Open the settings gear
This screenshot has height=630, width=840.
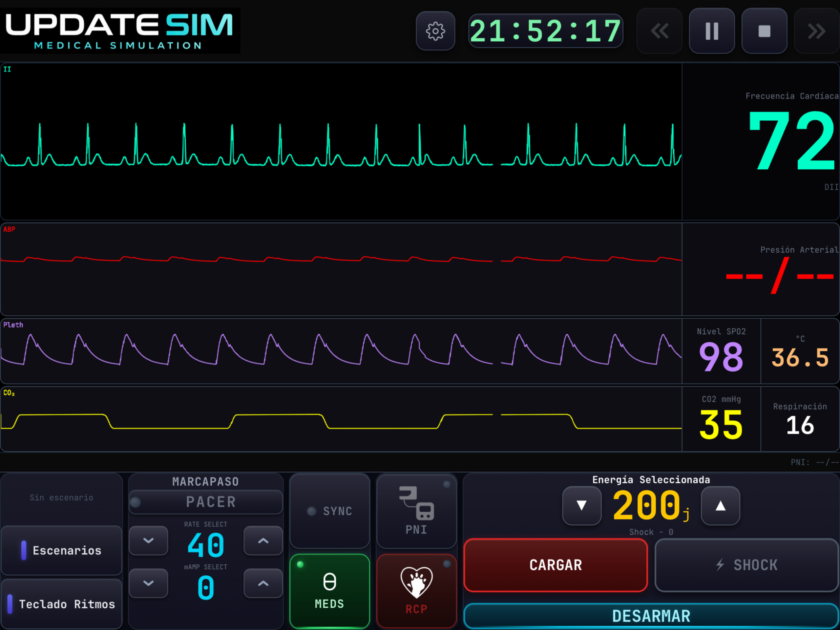435,31
